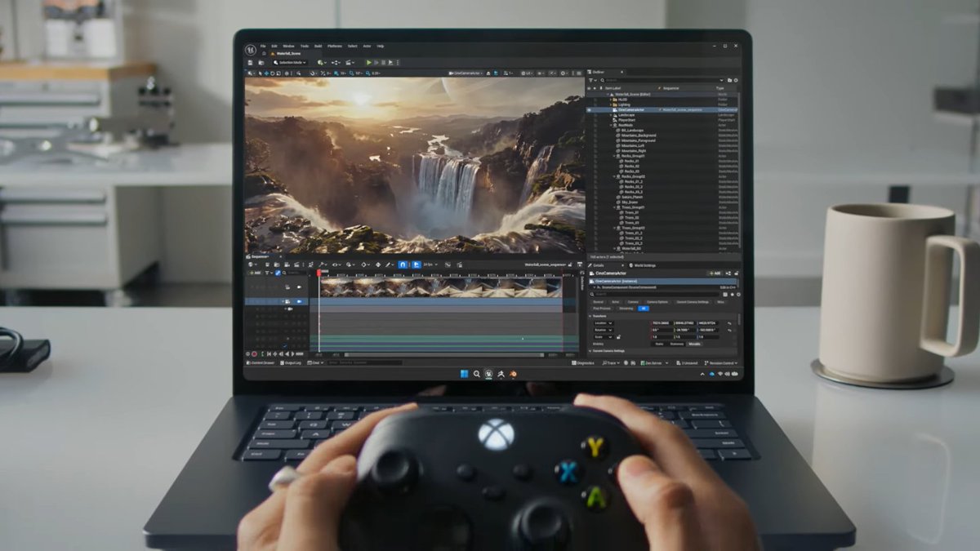Screen dimensions: 980x551
Task: Click the Sequencer Add track button
Action: tap(254, 273)
